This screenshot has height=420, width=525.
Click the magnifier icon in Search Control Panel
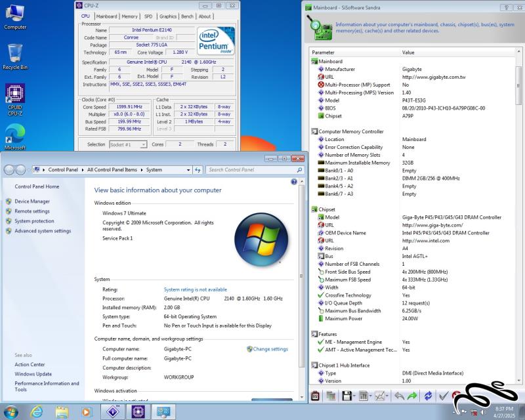pyautogui.click(x=299, y=170)
